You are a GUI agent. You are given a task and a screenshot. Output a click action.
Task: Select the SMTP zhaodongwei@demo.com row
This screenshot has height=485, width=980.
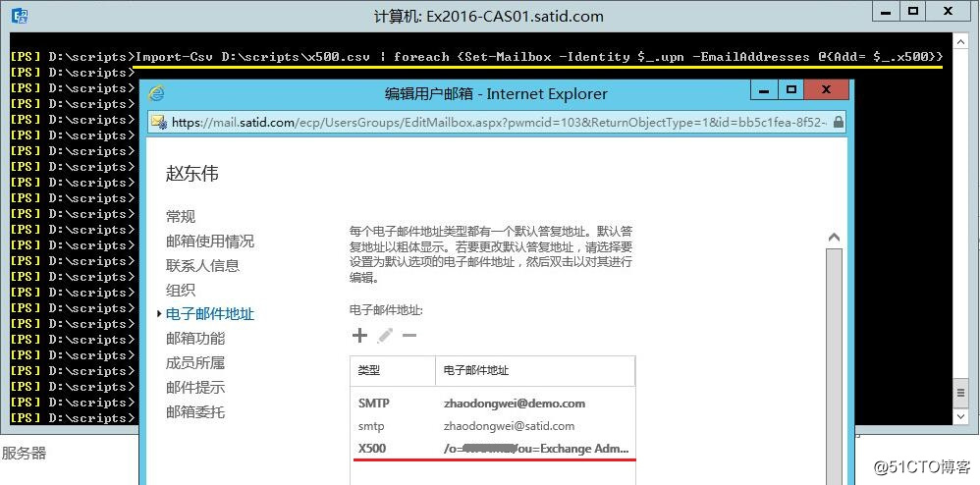(x=493, y=404)
